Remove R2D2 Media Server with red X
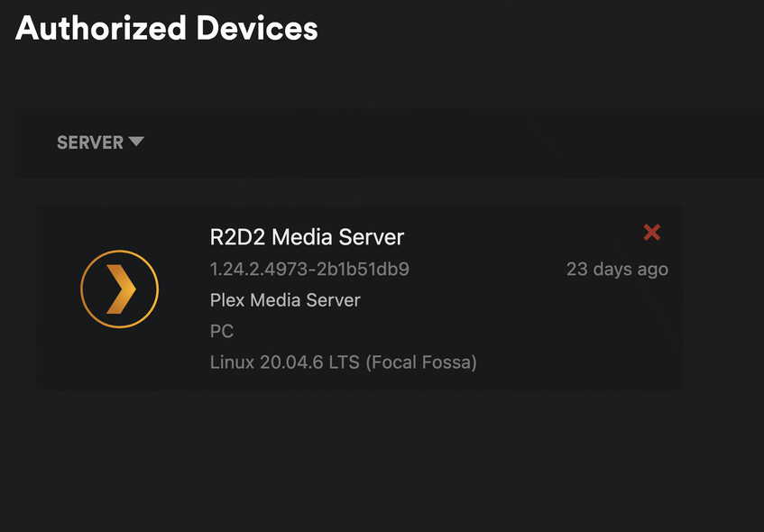The height and width of the screenshot is (532, 764). coord(651,233)
